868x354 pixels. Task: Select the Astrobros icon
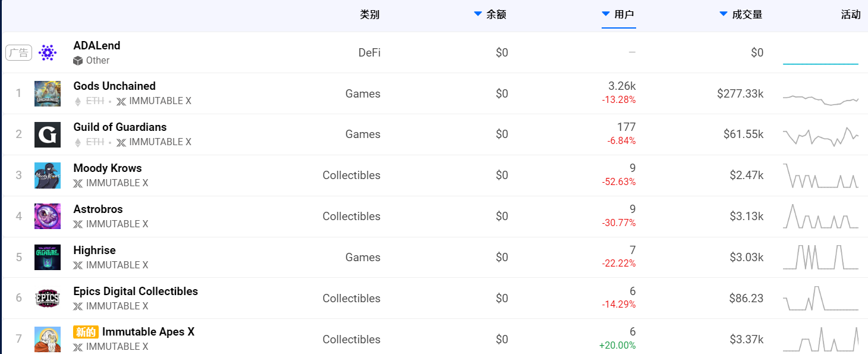coord(48,216)
